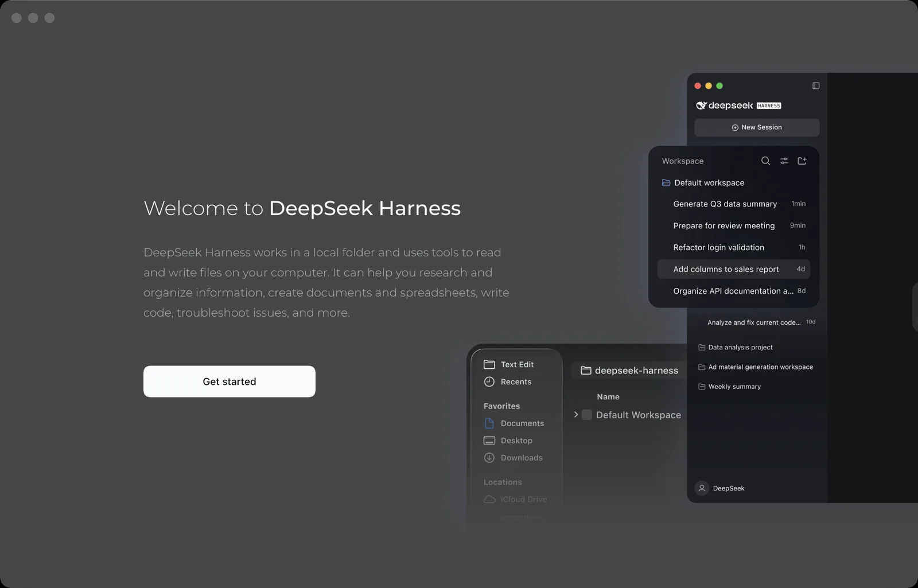
Task: Open Recents in the file sidebar
Action: pyautogui.click(x=508, y=382)
